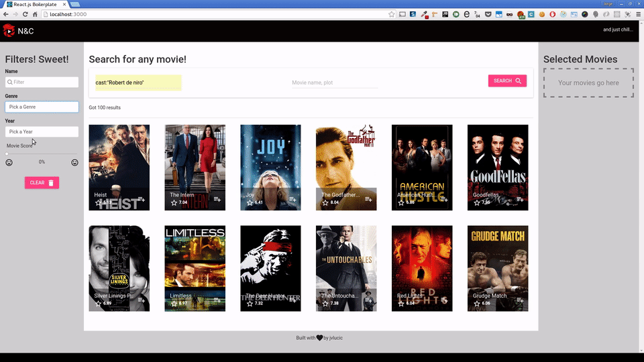644x362 pixels.
Task: Click the happy face score icon
Action: 74,162
